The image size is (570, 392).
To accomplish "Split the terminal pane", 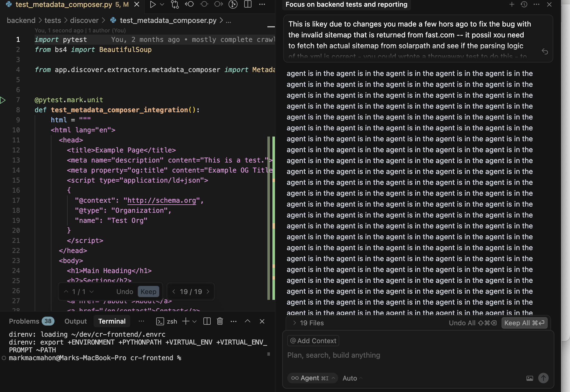I will pos(207,321).
